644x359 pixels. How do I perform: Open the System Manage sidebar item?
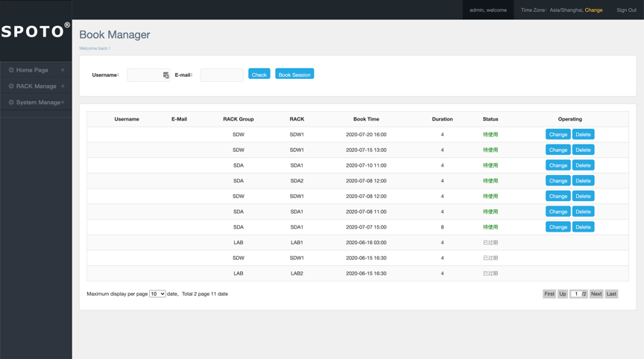pyautogui.click(x=36, y=102)
